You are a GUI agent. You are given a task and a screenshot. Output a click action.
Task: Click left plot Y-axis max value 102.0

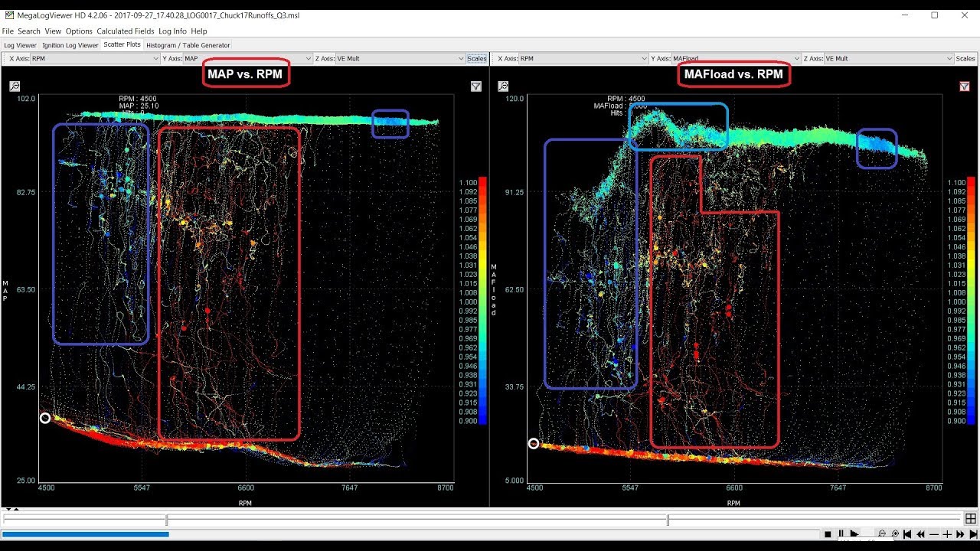click(26, 98)
